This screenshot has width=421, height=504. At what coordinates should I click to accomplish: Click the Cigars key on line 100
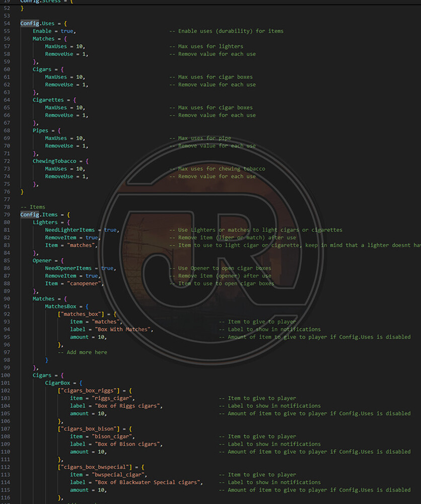[42, 375]
